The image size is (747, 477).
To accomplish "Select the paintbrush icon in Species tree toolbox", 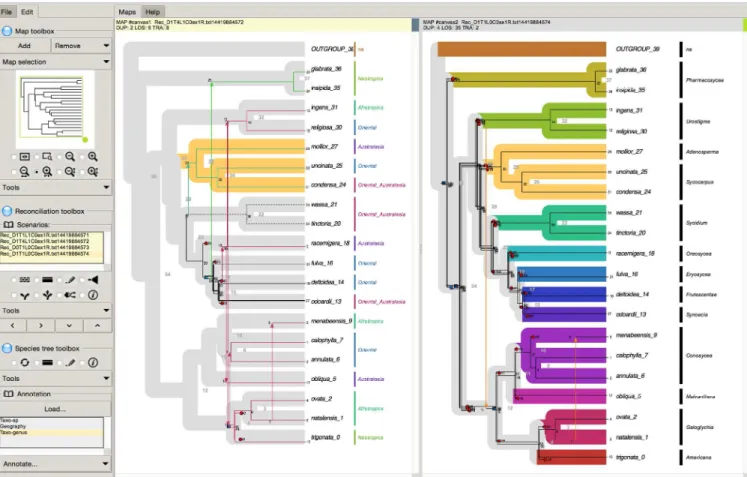I will 70,363.
